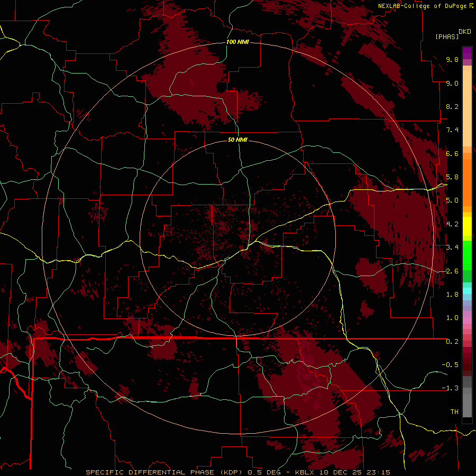The image size is (476, 476).
Task: Pick the peach band of the color scale
Action: coord(467,109)
